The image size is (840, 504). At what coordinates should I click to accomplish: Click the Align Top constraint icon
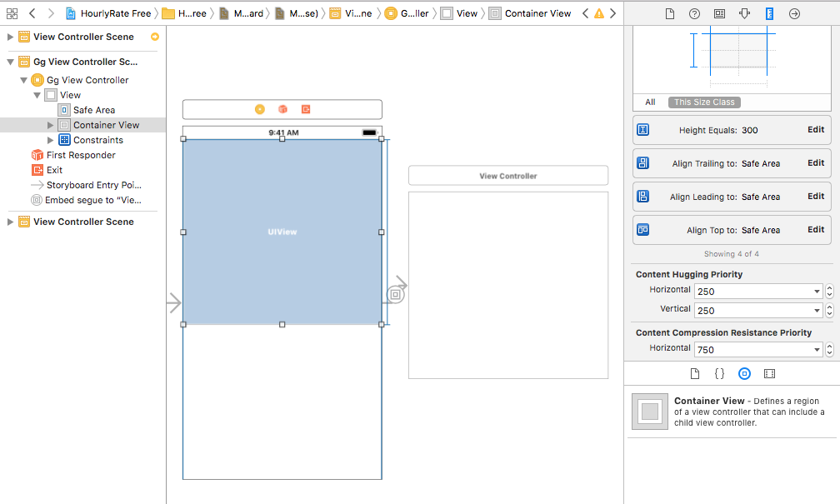642,230
